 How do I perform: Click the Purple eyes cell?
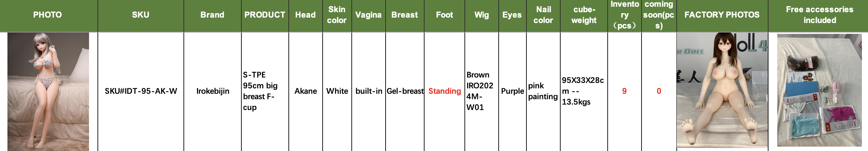pyautogui.click(x=512, y=91)
